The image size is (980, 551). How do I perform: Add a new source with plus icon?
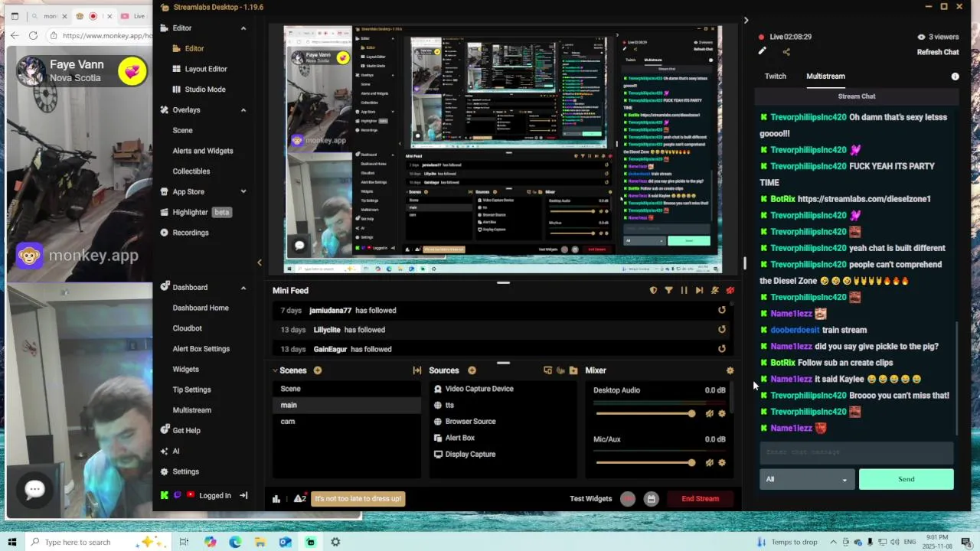tap(472, 370)
